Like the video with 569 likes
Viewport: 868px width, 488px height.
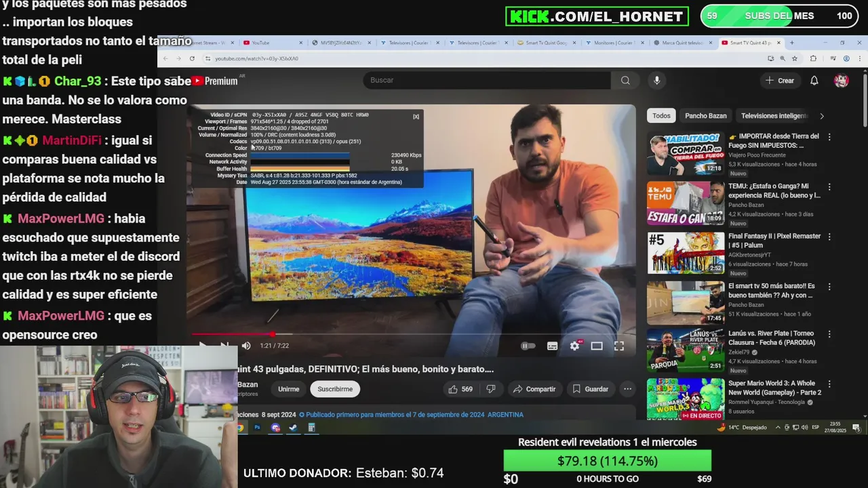pos(460,389)
